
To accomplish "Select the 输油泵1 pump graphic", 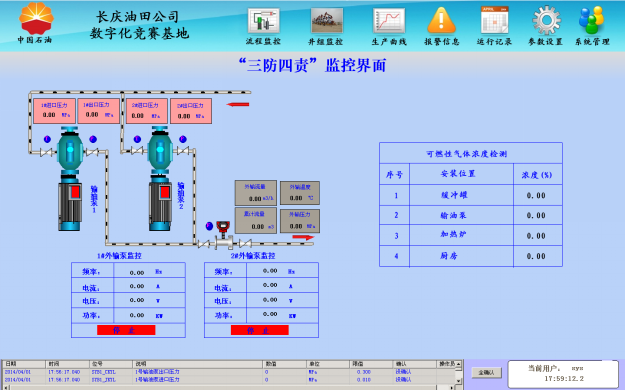I will (x=70, y=179).
